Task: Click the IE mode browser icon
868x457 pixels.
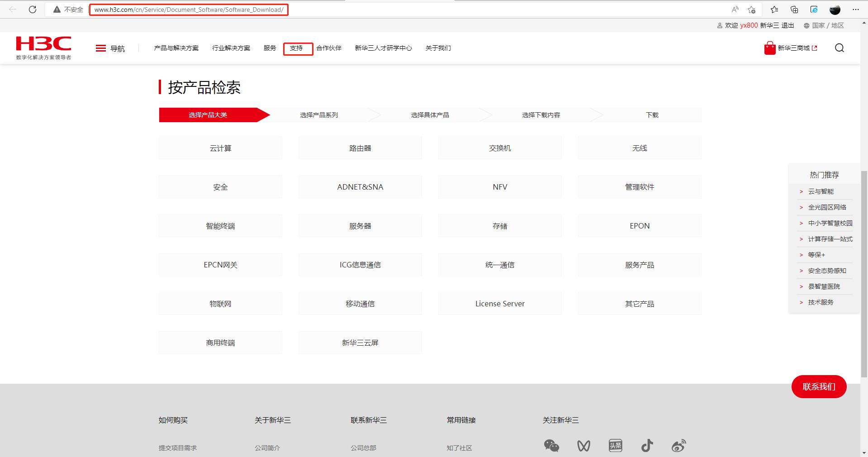Action: tap(814, 10)
